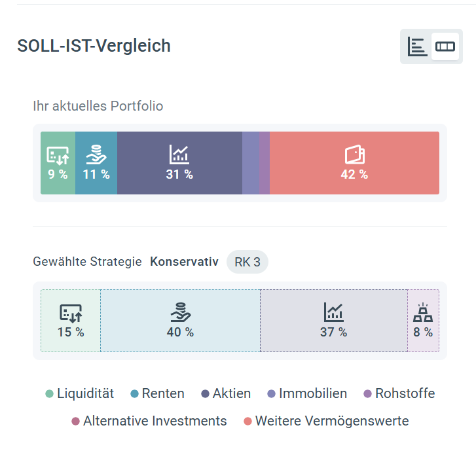Select the gold bars icon at 8 %
This screenshot has width=476, height=470.
423,312
